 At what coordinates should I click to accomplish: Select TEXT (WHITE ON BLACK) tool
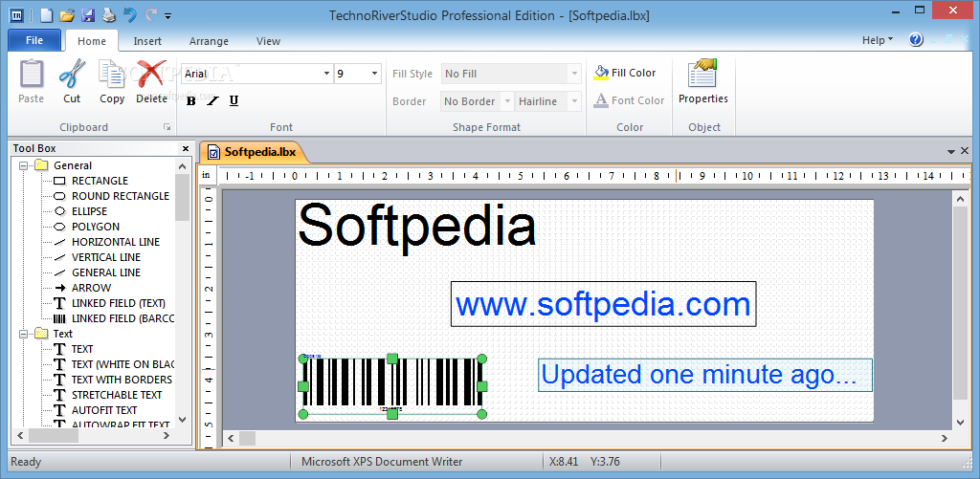click(x=113, y=364)
